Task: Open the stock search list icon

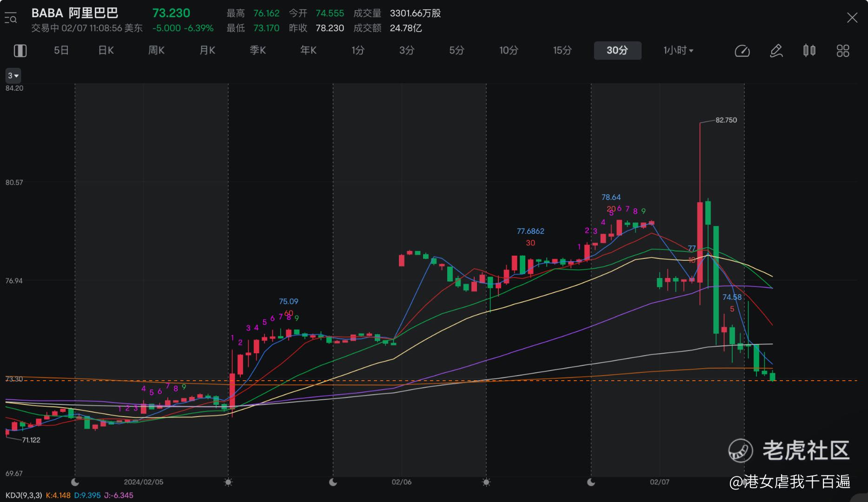Action: click(x=11, y=19)
